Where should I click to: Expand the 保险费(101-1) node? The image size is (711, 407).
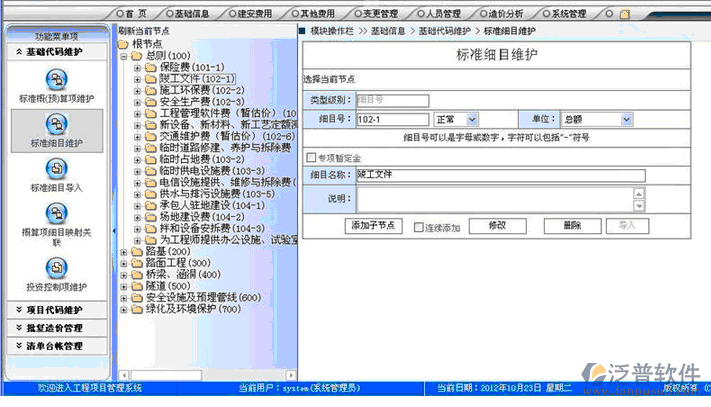(x=137, y=68)
